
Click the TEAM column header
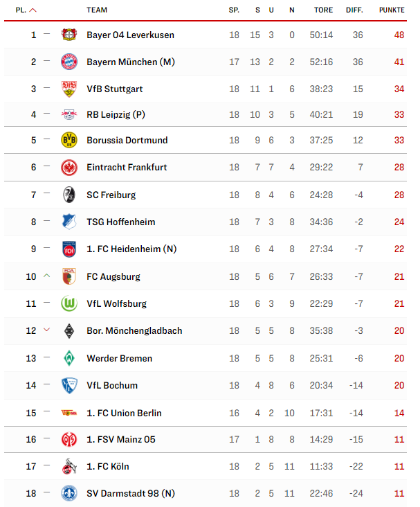click(97, 10)
